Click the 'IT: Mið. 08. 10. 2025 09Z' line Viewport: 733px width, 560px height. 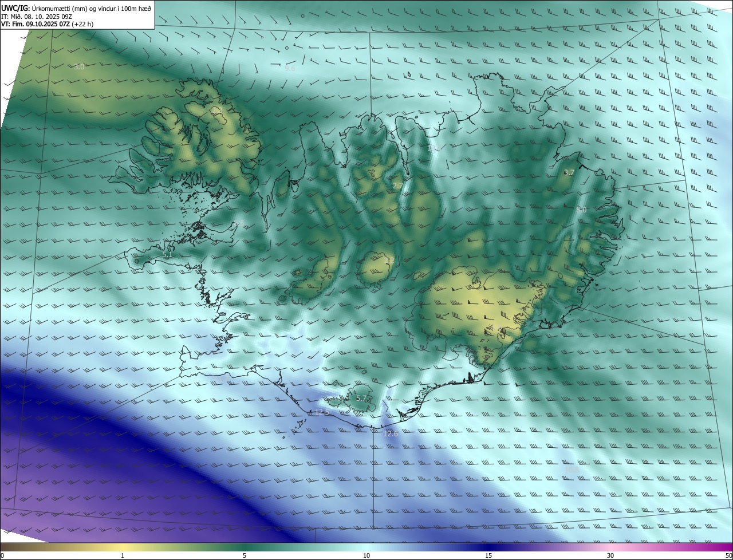tap(36, 17)
